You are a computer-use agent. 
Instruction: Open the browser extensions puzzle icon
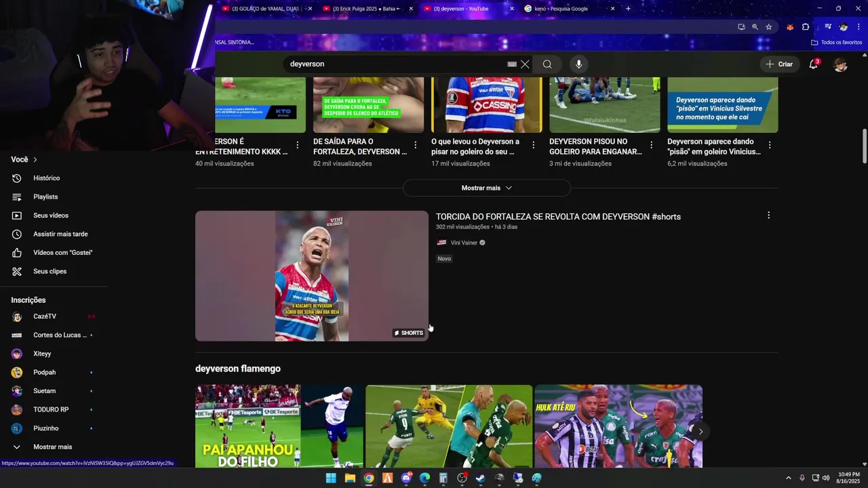pos(806,27)
